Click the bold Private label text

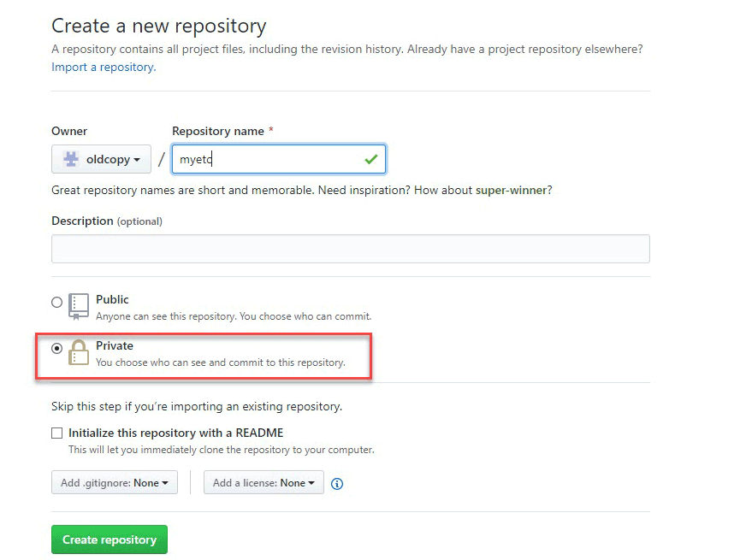[x=115, y=345]
